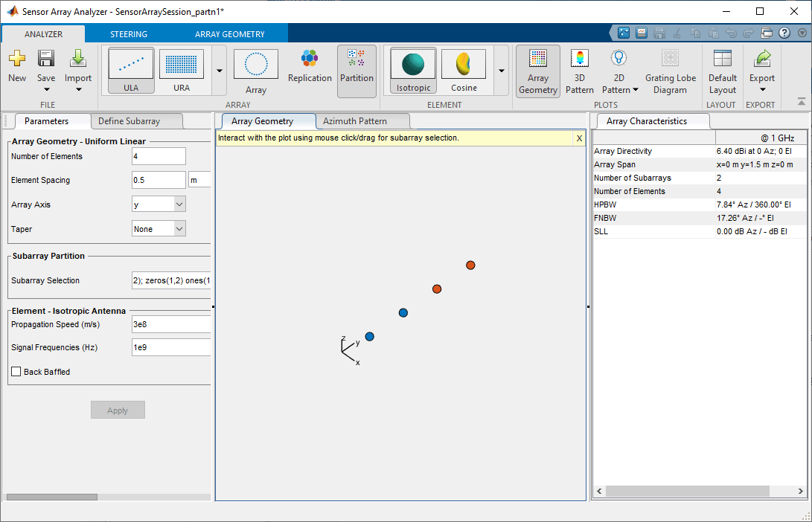Click right arrow of characteristics scrollbar
Image resolution: width=812 pixels, height=522 pixels.
point(800,491)
